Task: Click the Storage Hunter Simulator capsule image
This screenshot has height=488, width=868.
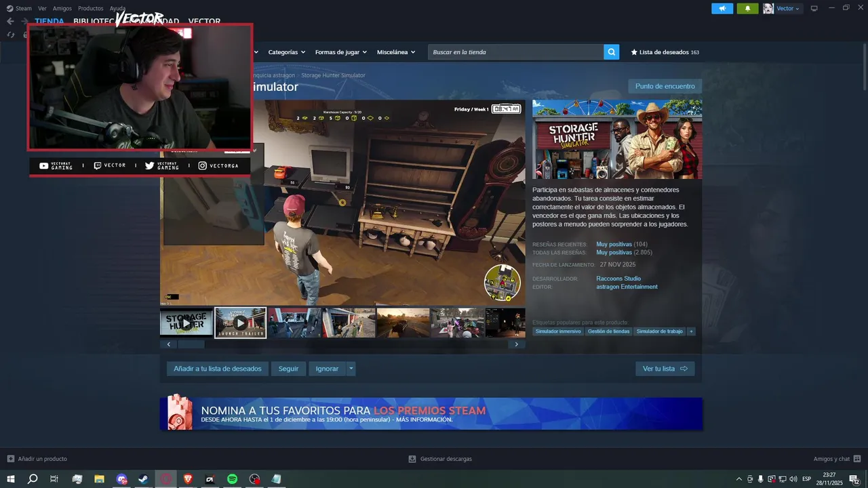Action: pyautogui.click(x=617, y=140)
